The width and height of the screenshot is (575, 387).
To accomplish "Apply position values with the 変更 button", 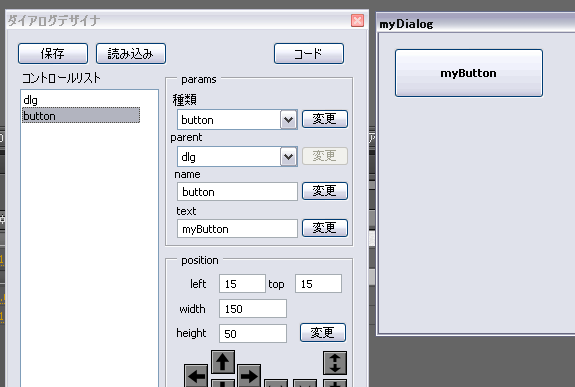I will (x=323, y=332).
